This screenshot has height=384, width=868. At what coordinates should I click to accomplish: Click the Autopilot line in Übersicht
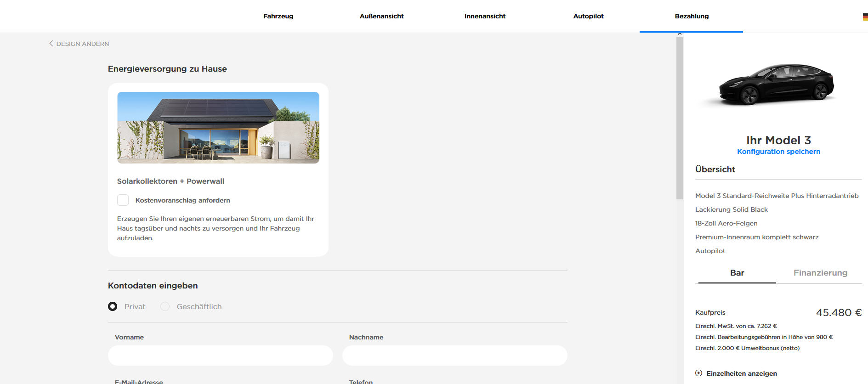pyautogui.click(x=710, y=251)
